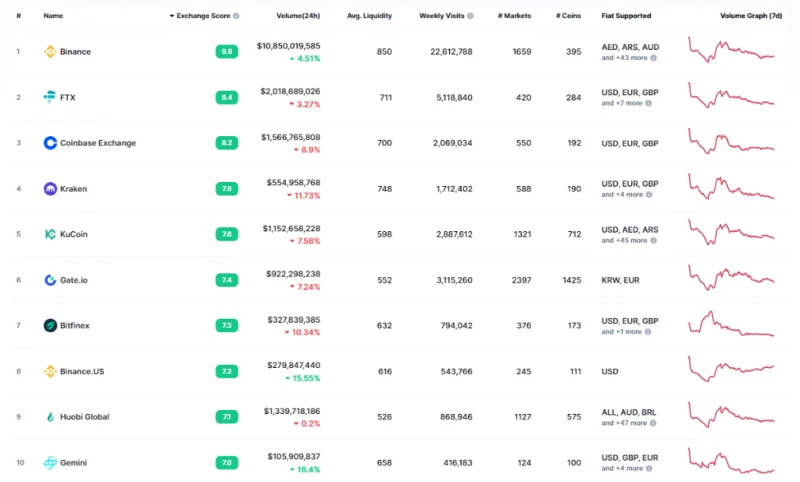Click 'and +47 more' fiat link
Image resolution: width=800 pixels, height=482 pixels.
[624, 423]
